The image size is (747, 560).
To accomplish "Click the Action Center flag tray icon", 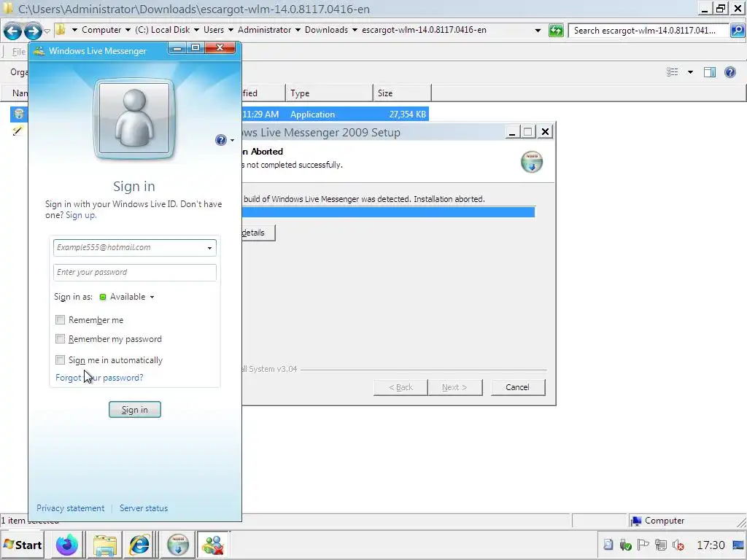I will click(643, 545).
